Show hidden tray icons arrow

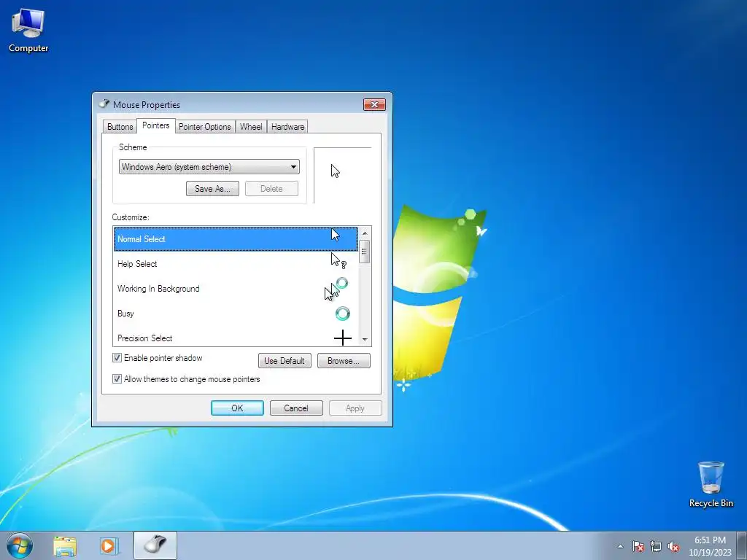tap(620, 546)
